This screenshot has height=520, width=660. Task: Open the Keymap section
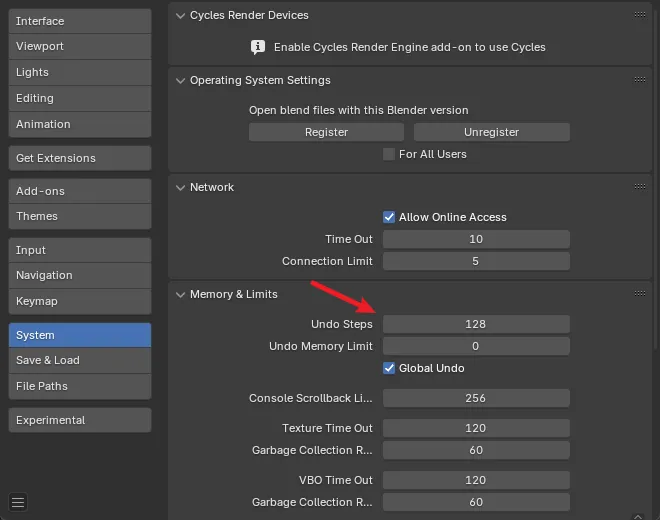80,301
